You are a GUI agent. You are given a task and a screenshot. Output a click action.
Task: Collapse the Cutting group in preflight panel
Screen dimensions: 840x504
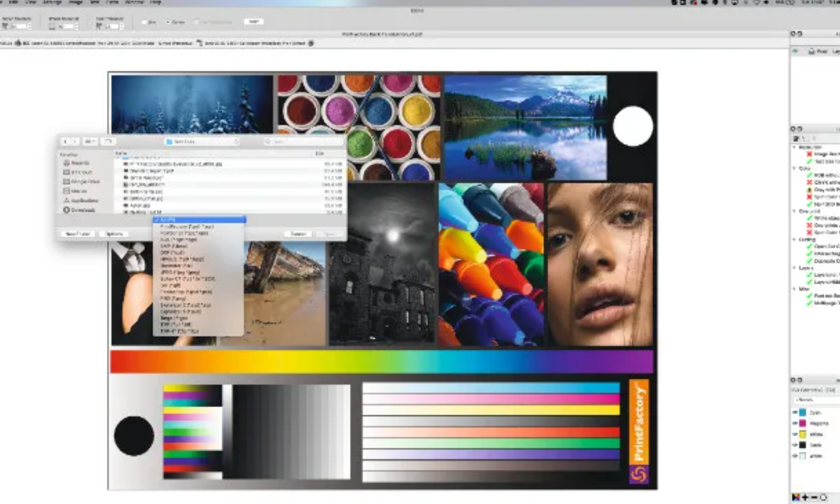tap(794, 239)
